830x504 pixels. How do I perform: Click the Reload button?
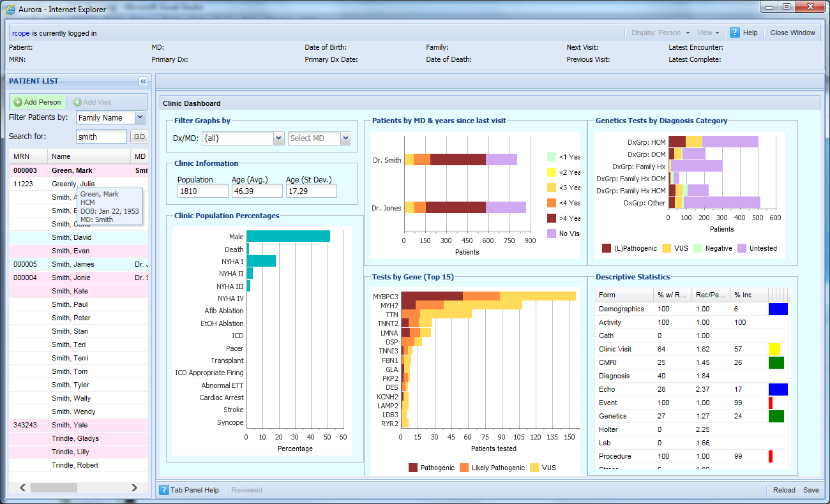[x=784, y=490]
